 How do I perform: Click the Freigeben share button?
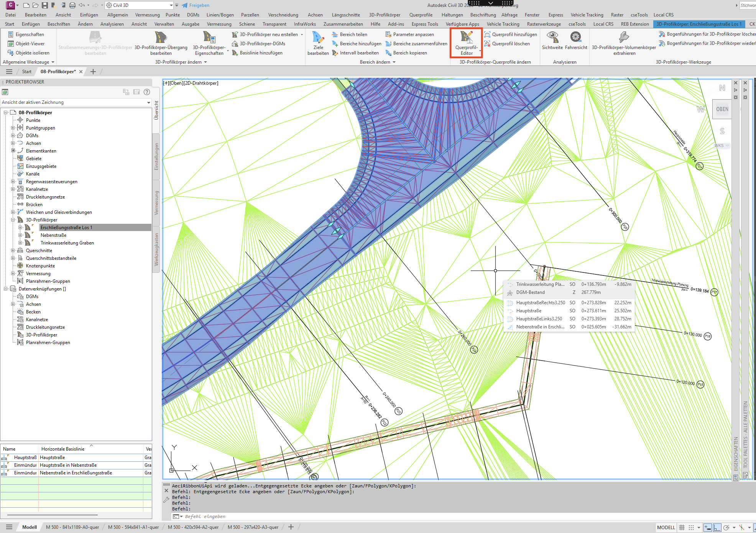[x=196, y=5]
